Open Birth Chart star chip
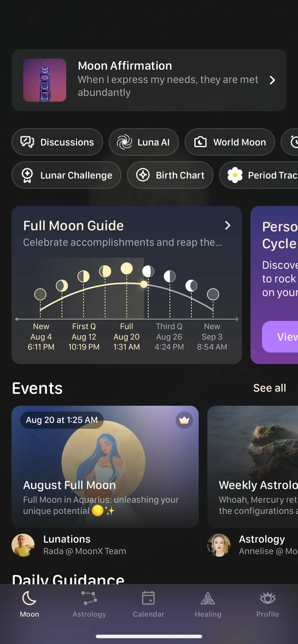This screenshot has width=298, height=644. pos(170,175)
